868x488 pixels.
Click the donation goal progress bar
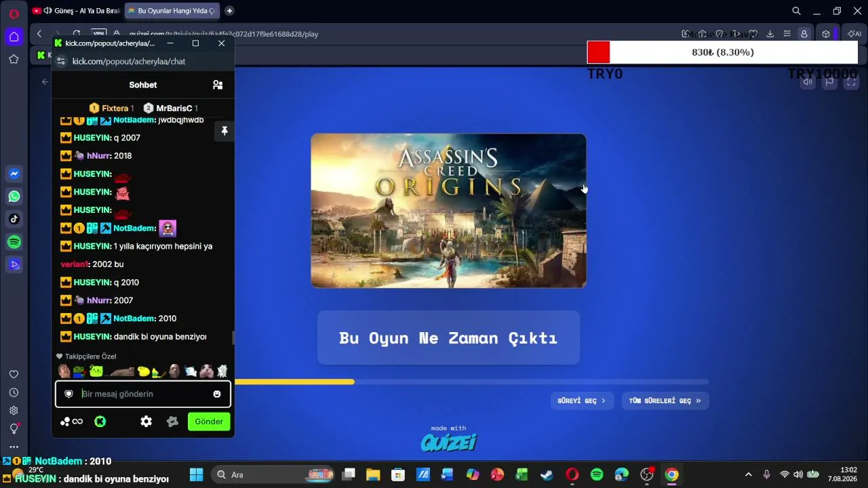(722, 52)
